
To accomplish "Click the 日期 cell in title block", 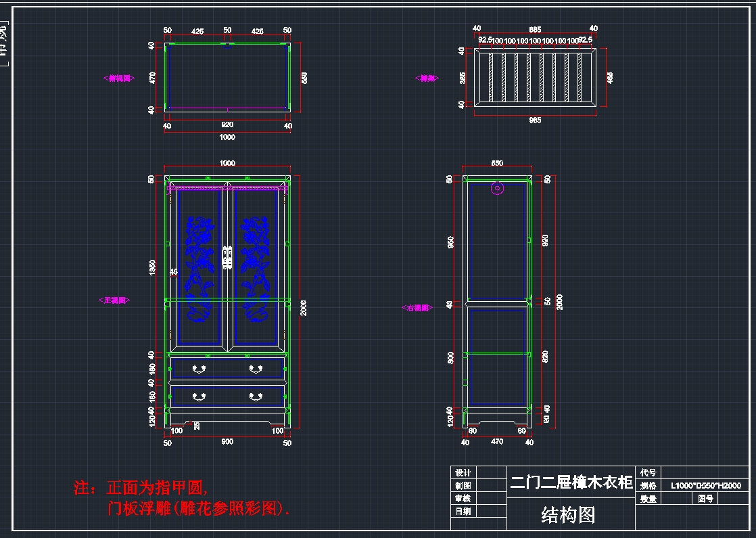I will [x=463, y=511].
